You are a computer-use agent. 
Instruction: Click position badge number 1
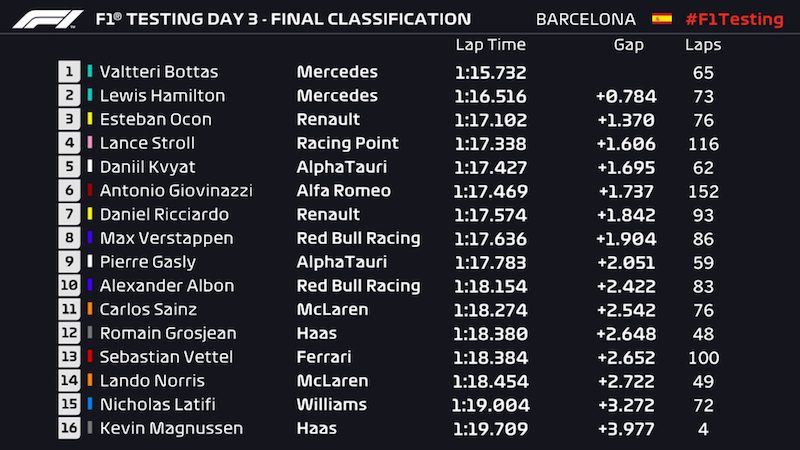[69, 71]
